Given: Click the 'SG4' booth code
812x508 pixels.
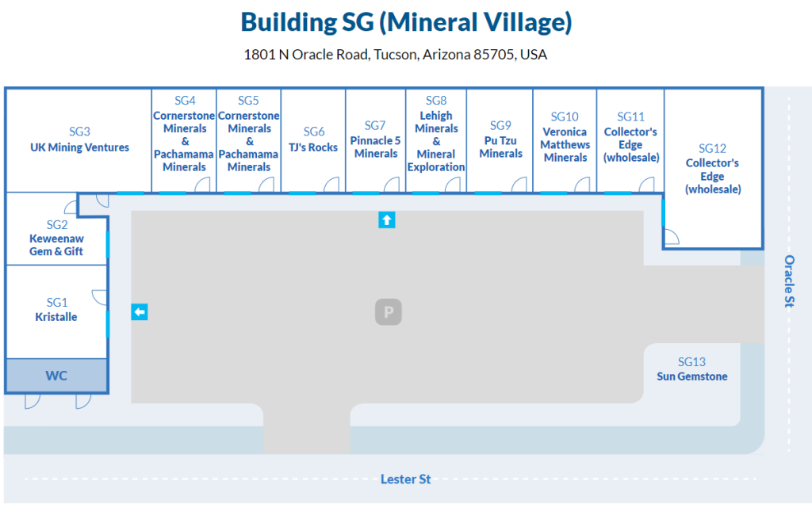Looking at the screenshot, I should 185,101.
